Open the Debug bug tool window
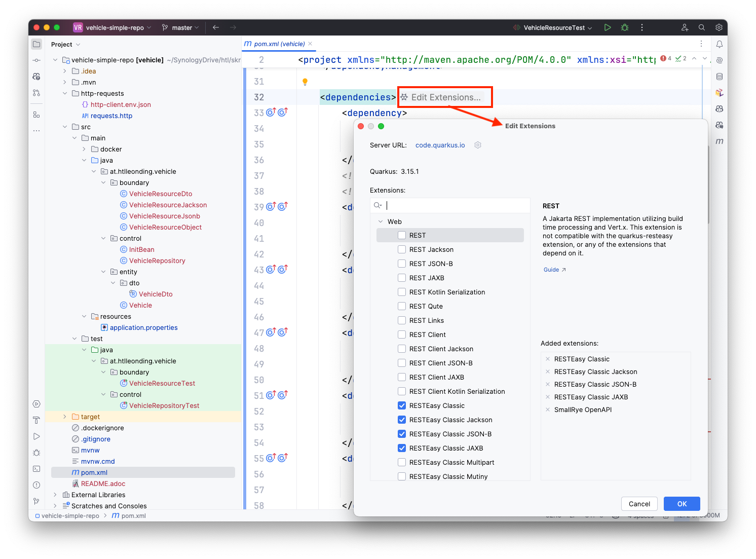The height and width of the screenshot is (559, 756). pyautogui.click(x=36, y=453)
